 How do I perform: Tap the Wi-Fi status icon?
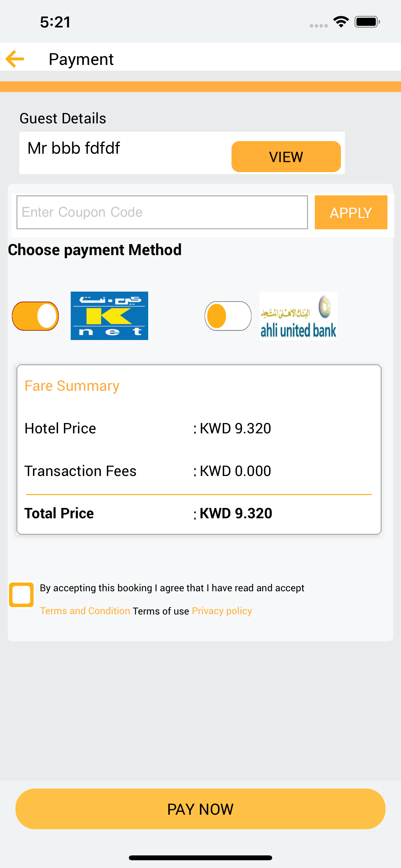click(341, 22)
